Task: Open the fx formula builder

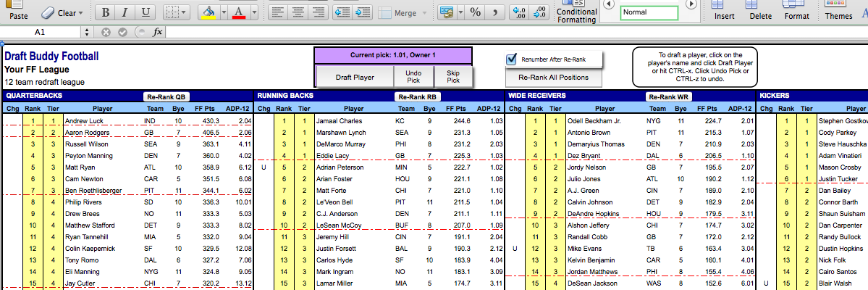Action: tap(157, 32)
